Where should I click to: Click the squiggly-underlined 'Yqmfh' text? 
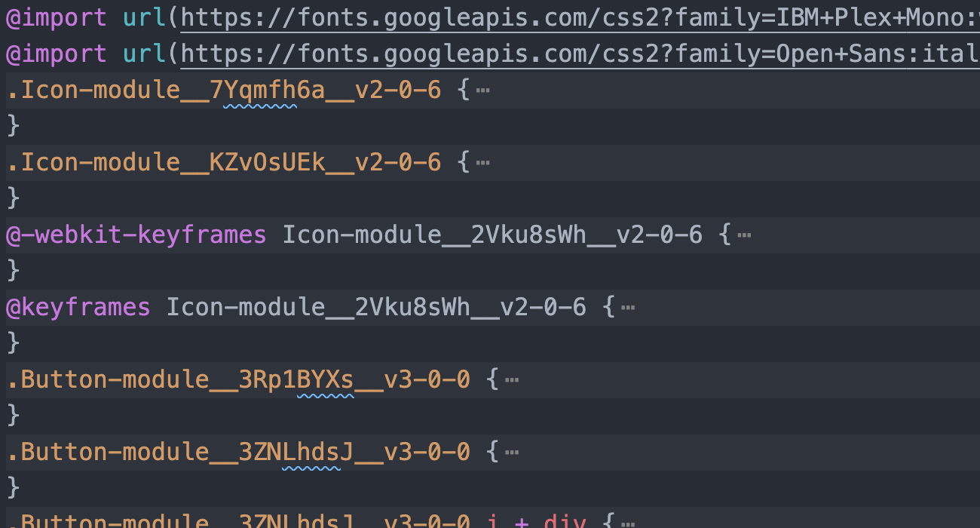click(260, 91)
